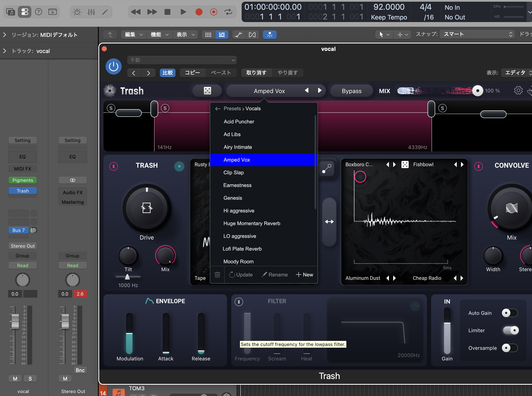Open Quick Help question mark icon
Screen dimensions: 532x396
[x=39, y=12]
